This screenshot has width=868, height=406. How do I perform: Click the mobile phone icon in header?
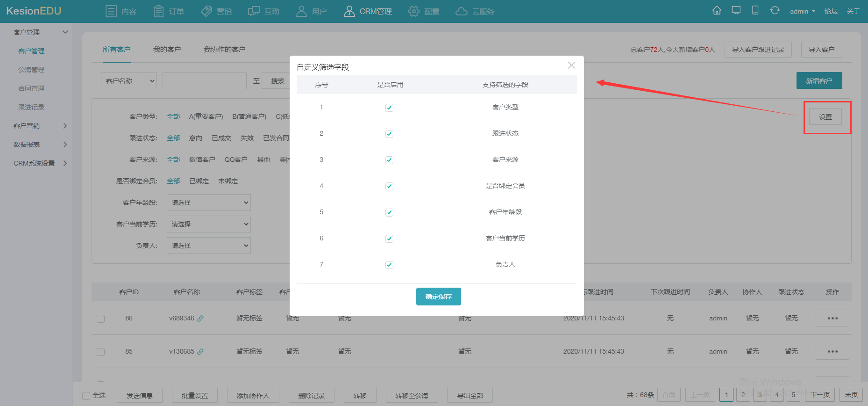(x=755, y=10)
